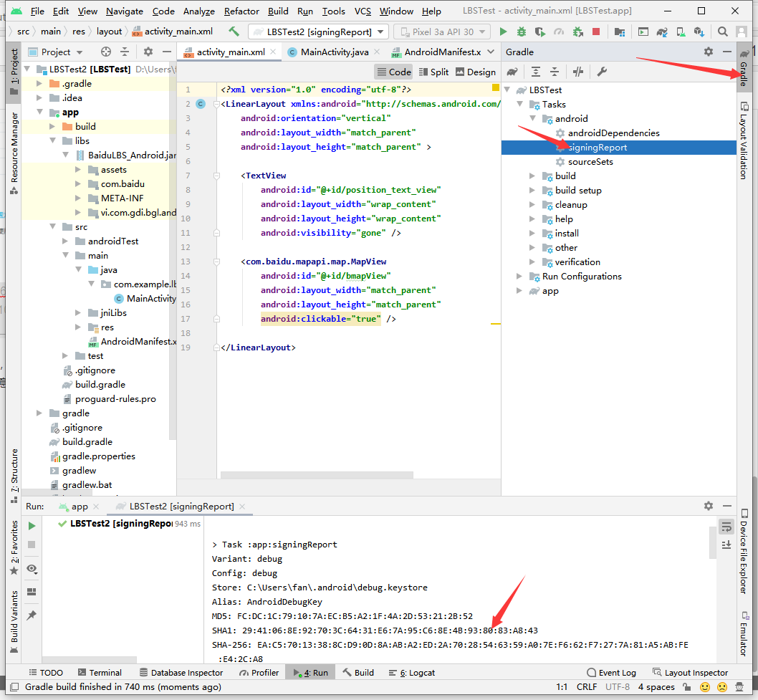Open the Gradle side tool window
The image size is (758, 700).
coord(744,68)
